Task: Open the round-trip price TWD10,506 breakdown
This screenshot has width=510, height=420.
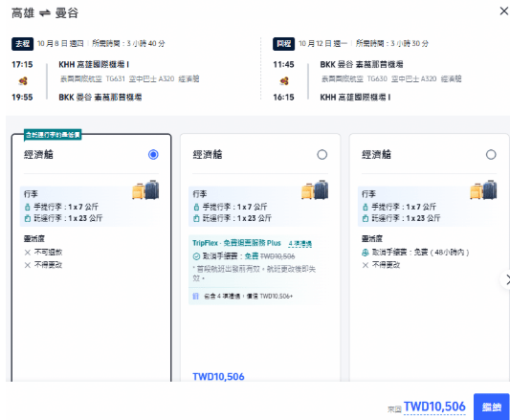Action: 434,407
